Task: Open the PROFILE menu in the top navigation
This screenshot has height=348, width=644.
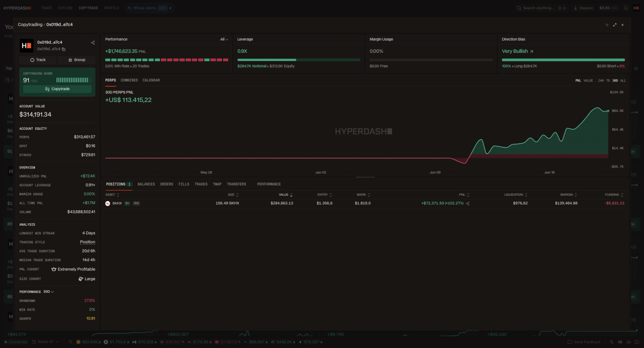Action: (x=111, y=8)
